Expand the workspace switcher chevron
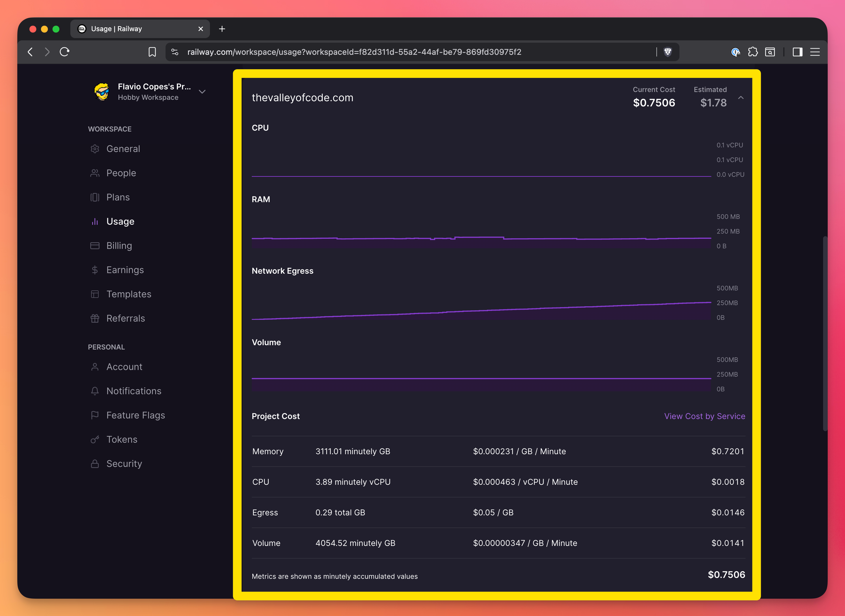This screenshot has height=616, width=845. 202,92
